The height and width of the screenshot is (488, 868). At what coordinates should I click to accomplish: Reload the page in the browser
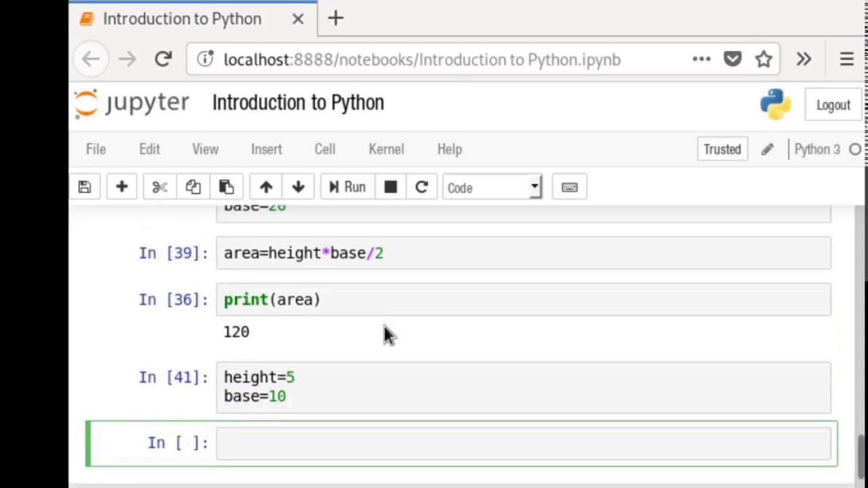(x=163, y=60)
